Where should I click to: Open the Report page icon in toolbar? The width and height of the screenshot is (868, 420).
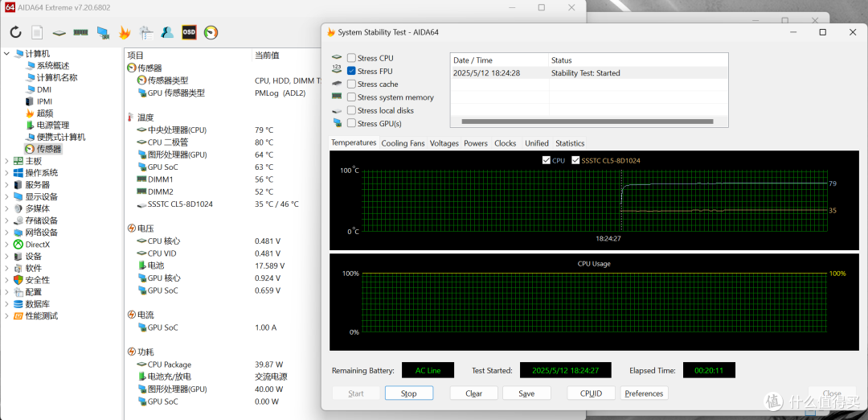tap(37, 32)
